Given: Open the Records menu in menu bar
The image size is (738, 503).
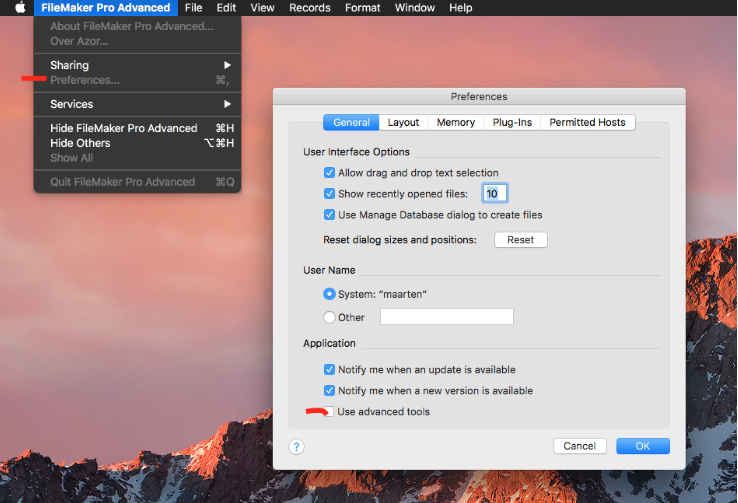Looking at the screenshot, I should pyautogui.click(x=309, y=8).
